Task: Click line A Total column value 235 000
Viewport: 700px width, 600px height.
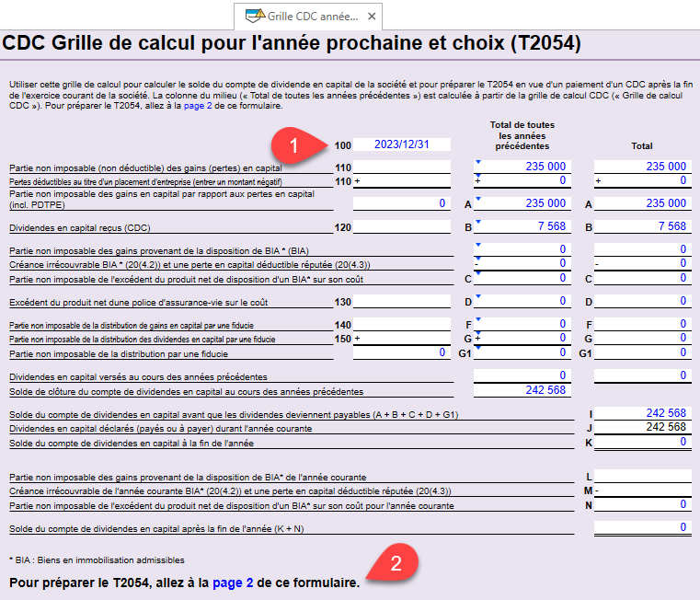Action: 643,203
